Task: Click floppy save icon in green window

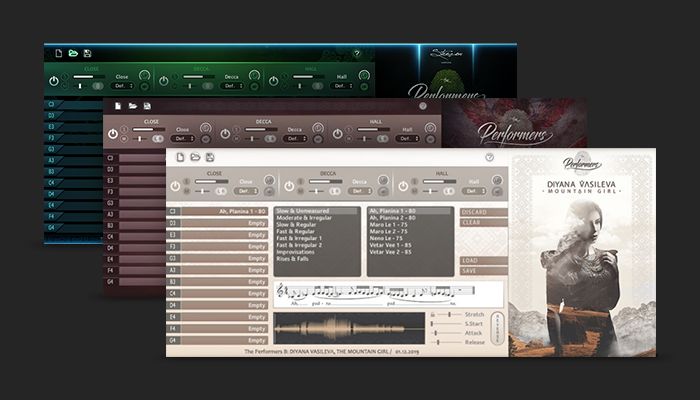Action: pyautogui.click(x=88, y=54)
